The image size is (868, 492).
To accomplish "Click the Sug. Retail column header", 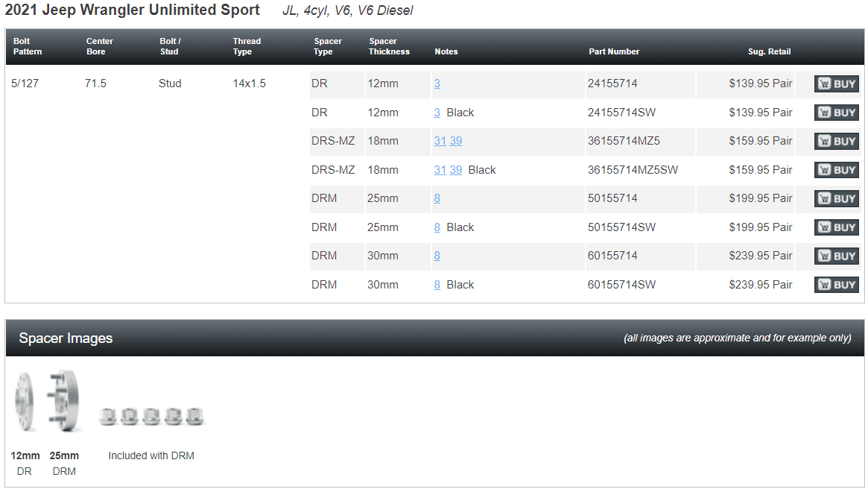I will pos(769,51).
